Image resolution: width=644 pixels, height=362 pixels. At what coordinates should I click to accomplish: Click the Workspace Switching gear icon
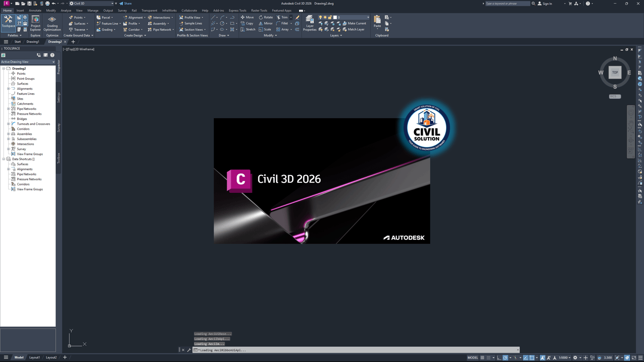[x=575, y=358]
